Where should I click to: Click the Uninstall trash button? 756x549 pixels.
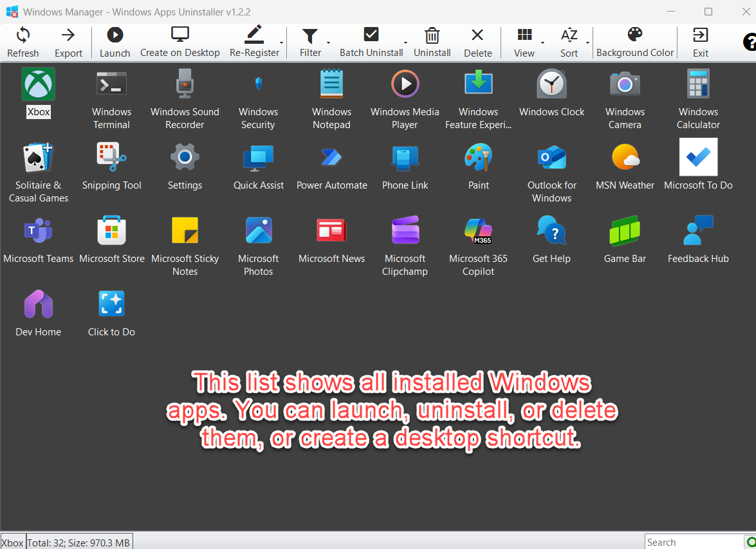432,42
